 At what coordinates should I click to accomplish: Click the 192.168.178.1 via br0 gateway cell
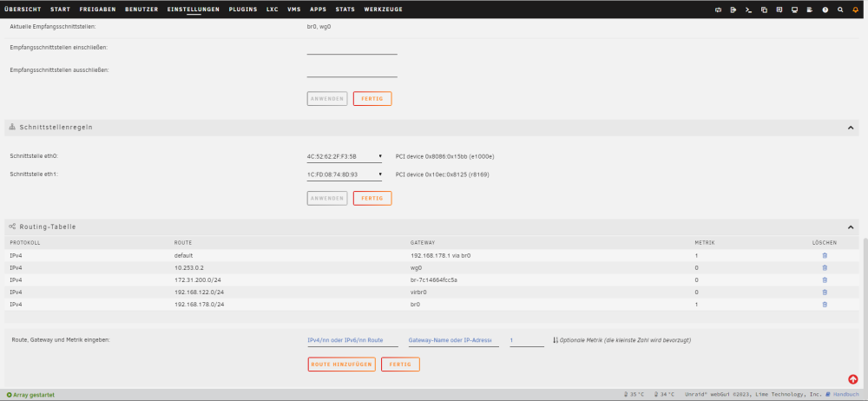pos(440,256)
